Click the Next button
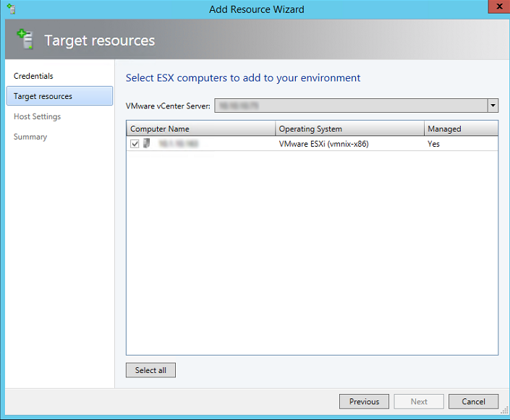 click(419, 401)
